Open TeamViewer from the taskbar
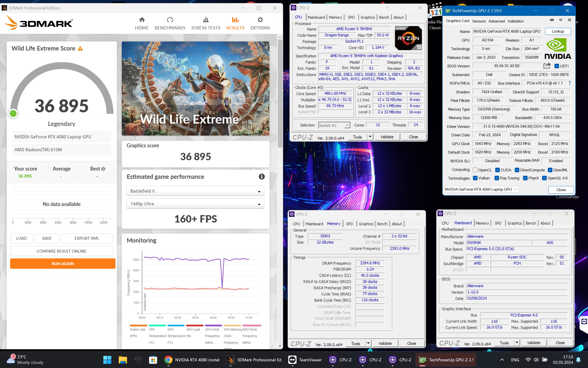 305,360
